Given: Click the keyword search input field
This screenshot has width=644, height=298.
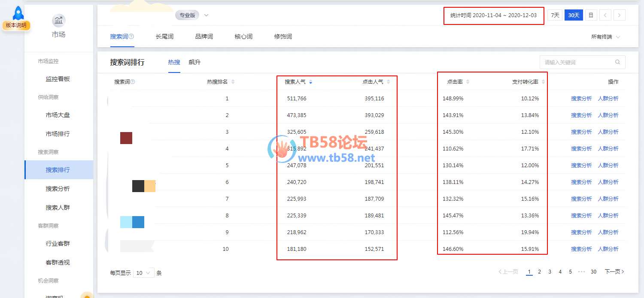Looking at the screenshot, I should 577,62.
